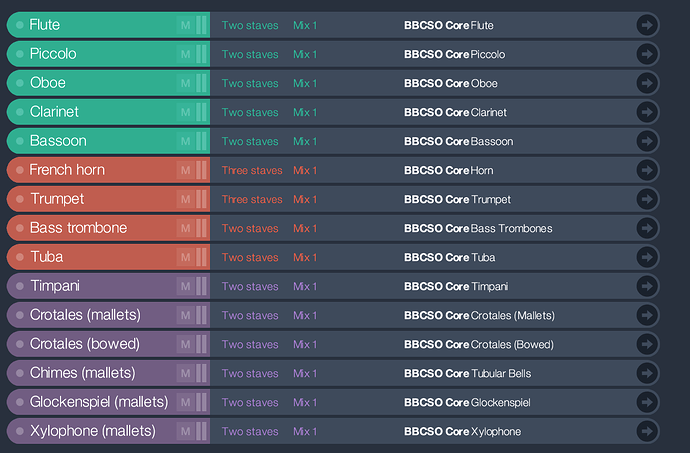
Task: Select the Crotales (bowed) instrument name
Action: (83, 344)
